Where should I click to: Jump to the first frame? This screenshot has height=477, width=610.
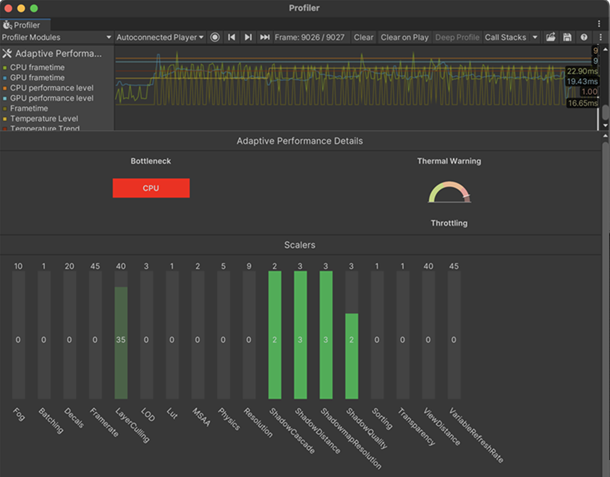pyautogui.click(x=232, y=37)
